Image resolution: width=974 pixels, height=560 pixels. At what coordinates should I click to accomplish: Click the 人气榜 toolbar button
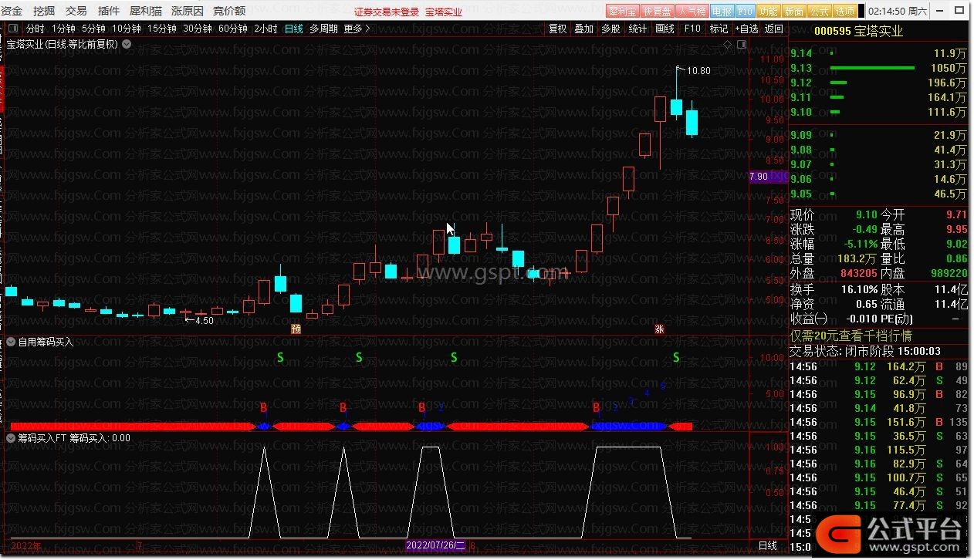(692, 12)
